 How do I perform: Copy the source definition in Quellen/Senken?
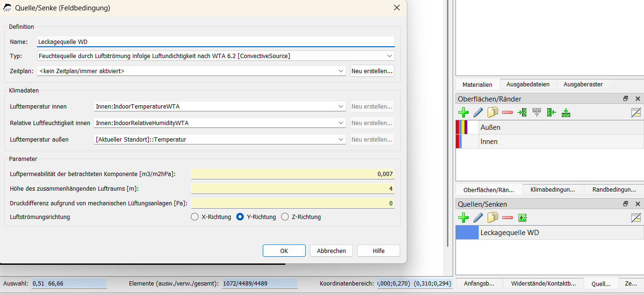tap(493, 218)
